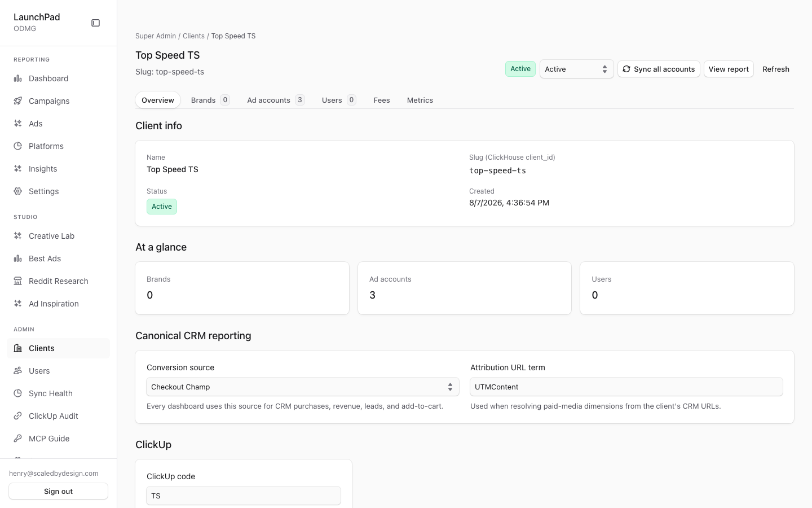This screenshot has width=812, height=508.
Task: Open Sync Health in the sidebar
Action: coord(59,393)
